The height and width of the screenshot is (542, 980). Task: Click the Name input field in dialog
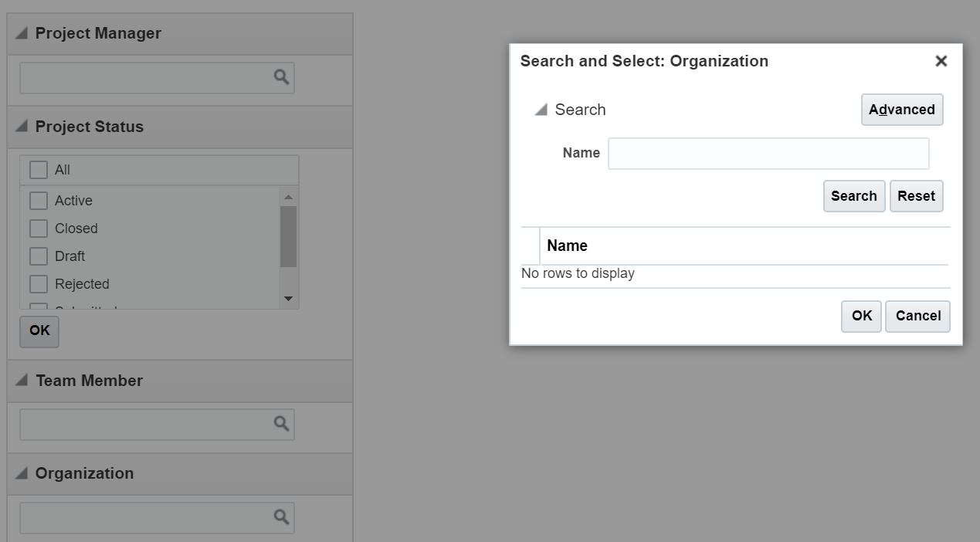point(768,154)
